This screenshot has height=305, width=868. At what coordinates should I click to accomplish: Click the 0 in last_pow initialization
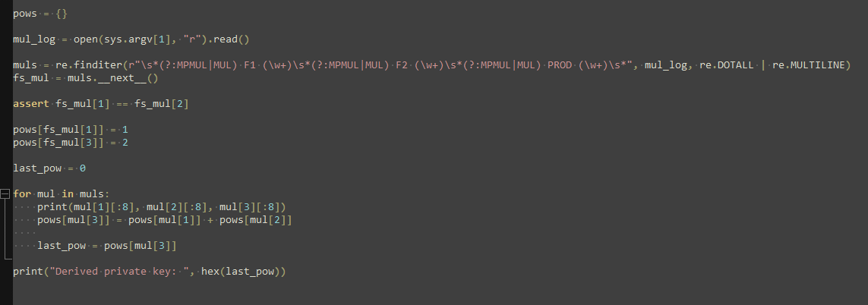(83, 168)
